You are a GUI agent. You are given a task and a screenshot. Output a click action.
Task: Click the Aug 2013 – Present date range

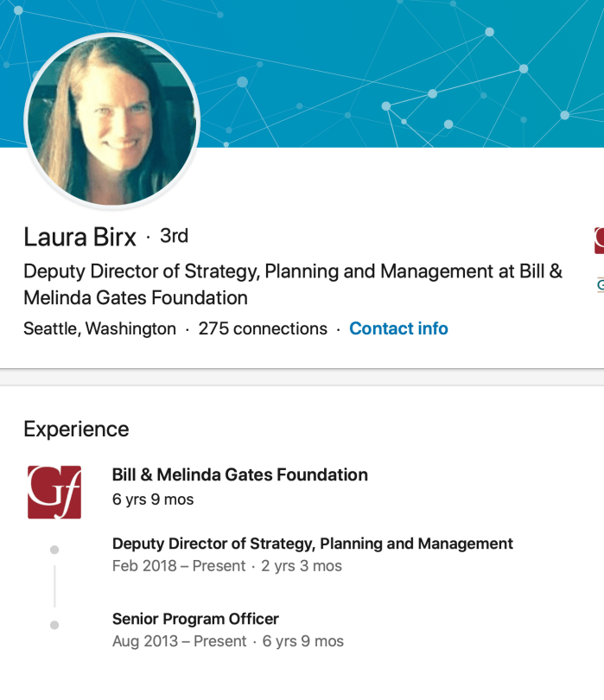point(179,641)
